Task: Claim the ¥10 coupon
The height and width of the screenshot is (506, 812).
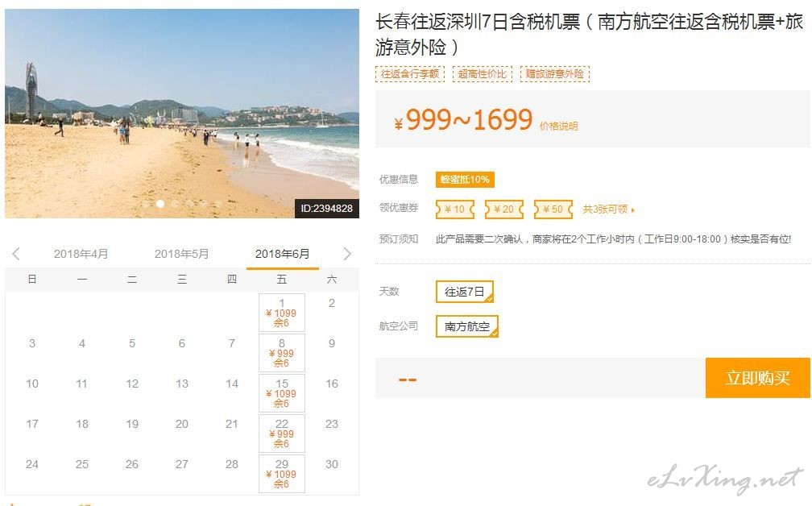Action: [x=454, y=209]
